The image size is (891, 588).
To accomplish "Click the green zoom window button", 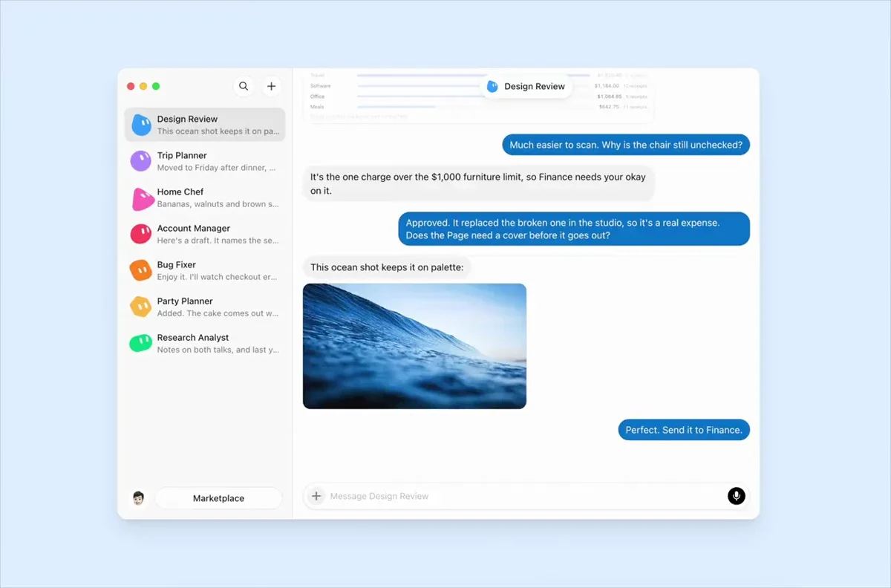I will (x=156, y=86).
